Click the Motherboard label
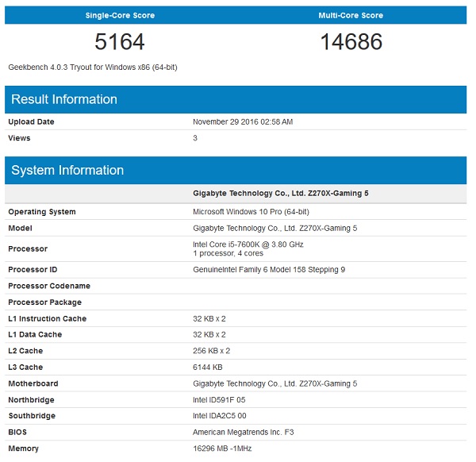Image resolution: width=476 pixels, height=462 pixels. pyautogui.click(x=33, y=383)
